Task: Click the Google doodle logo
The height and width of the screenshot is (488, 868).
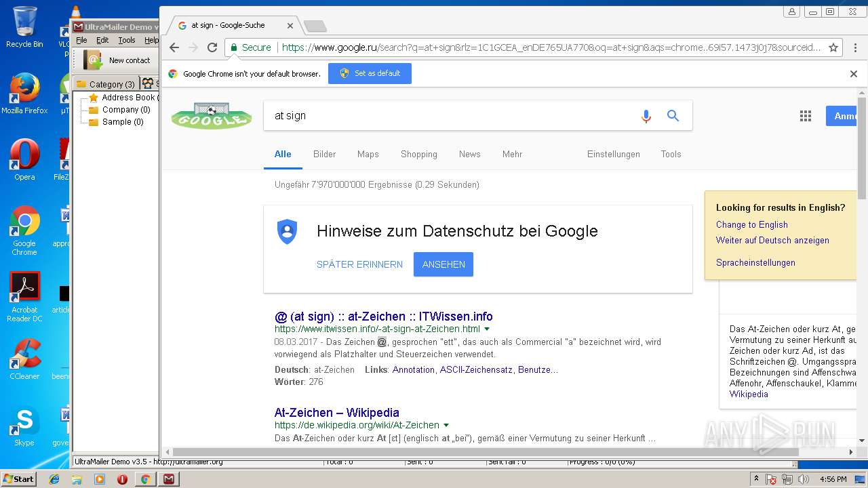Action: tap(212, 116)
